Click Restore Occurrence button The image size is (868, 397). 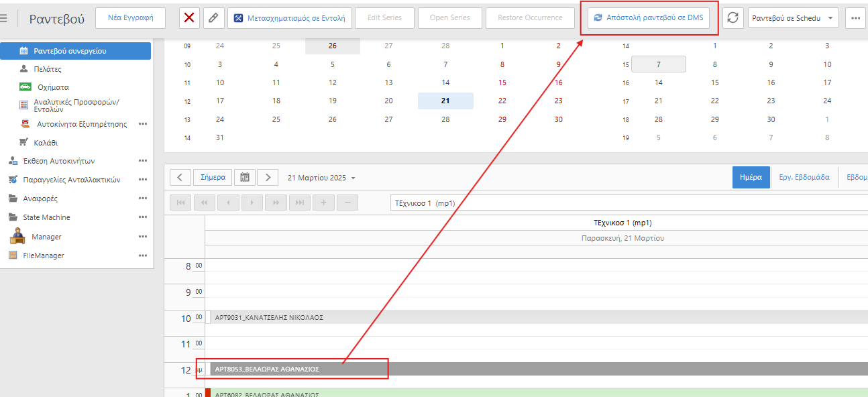pos(530,18)
